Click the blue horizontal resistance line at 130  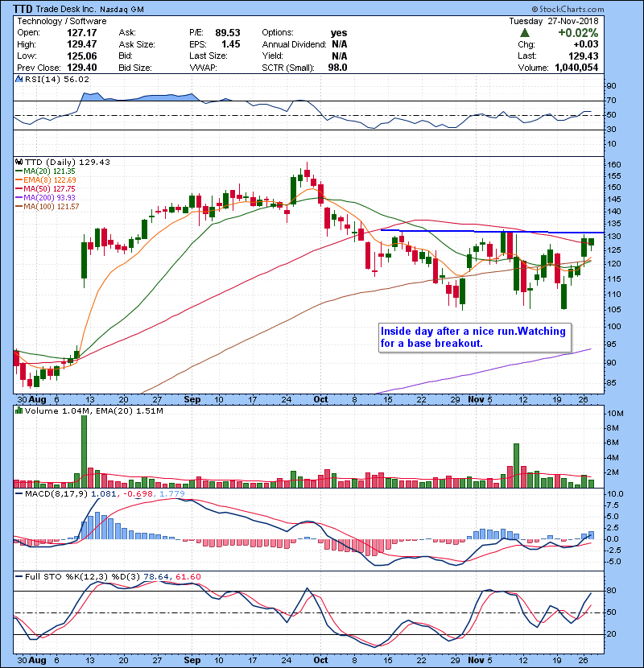pyautogui.click(x=492, y=231)
